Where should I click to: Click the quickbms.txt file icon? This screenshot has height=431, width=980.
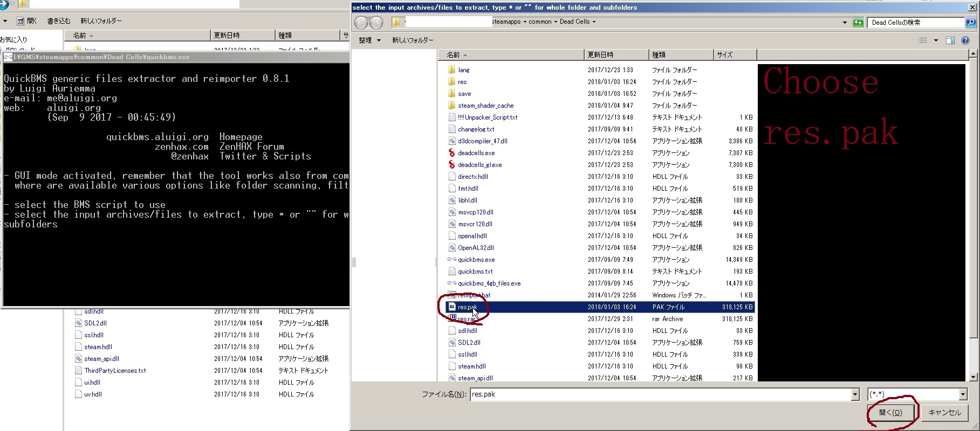452,271
